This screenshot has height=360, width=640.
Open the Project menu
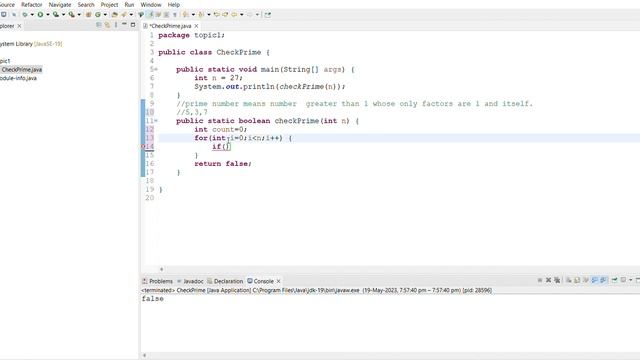[109, 4]
